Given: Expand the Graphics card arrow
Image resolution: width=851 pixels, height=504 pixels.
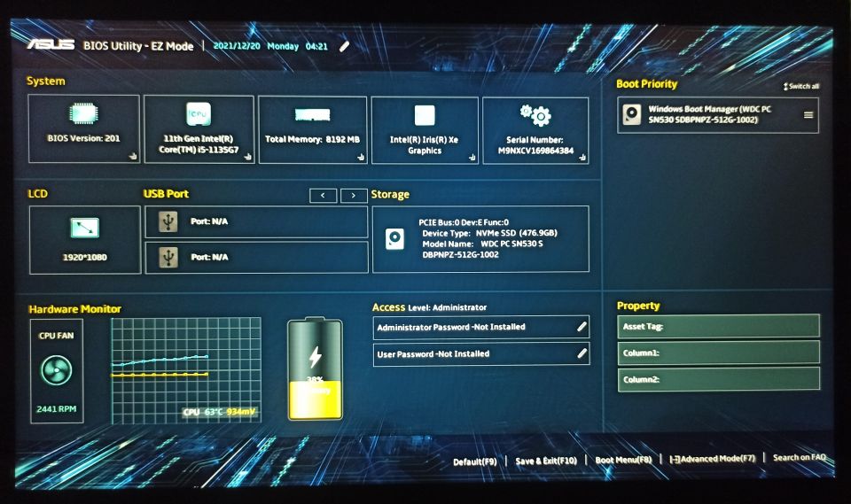Looking at the screenshot, I should coord(472,158).
